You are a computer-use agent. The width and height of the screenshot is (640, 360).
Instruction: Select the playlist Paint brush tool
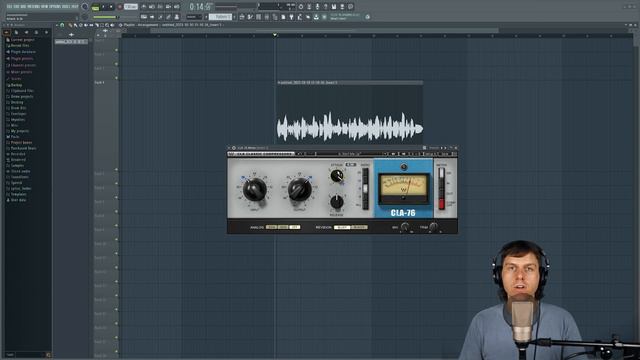click(x=76, y=25)
